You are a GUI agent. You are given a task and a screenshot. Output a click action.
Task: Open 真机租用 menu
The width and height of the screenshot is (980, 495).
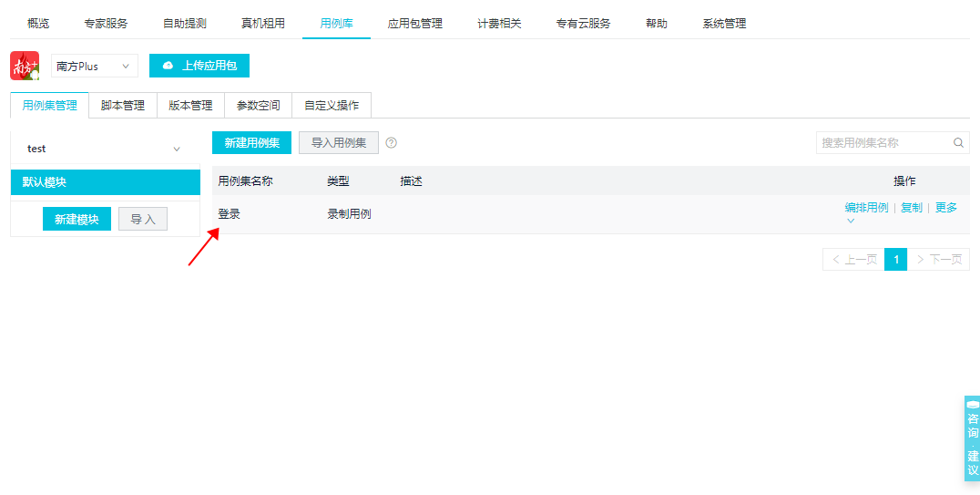click(263, 24)
